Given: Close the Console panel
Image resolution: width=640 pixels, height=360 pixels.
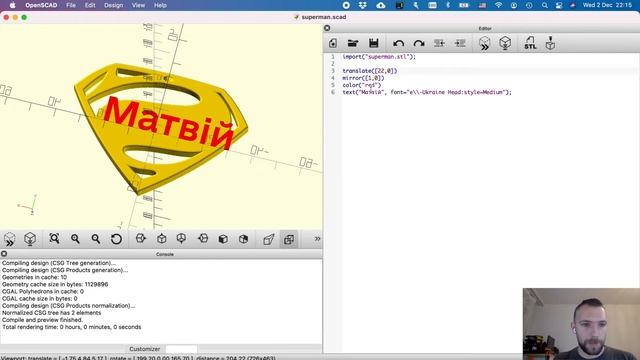Looking at the screenshot, I should (x=4, y=254).
